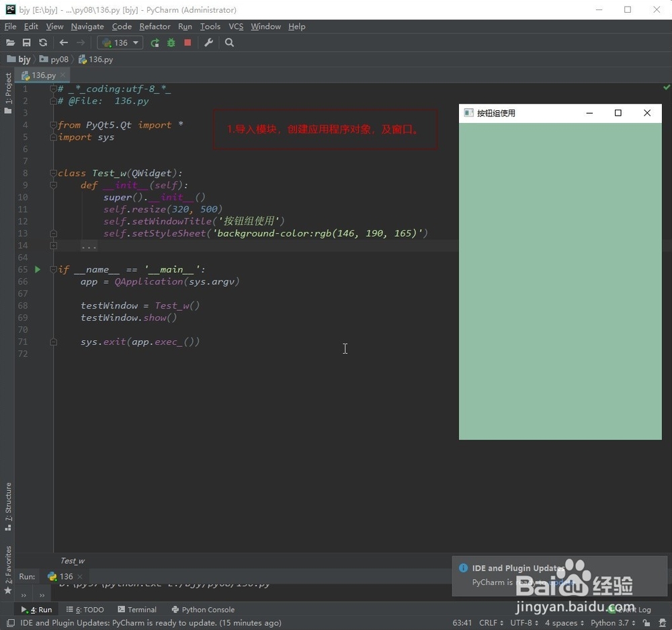Change indentation 4 spaces setting

pos(564,623)
